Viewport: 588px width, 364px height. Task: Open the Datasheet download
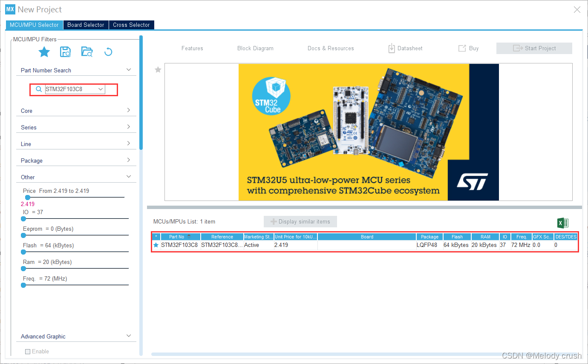coord(405,48)
